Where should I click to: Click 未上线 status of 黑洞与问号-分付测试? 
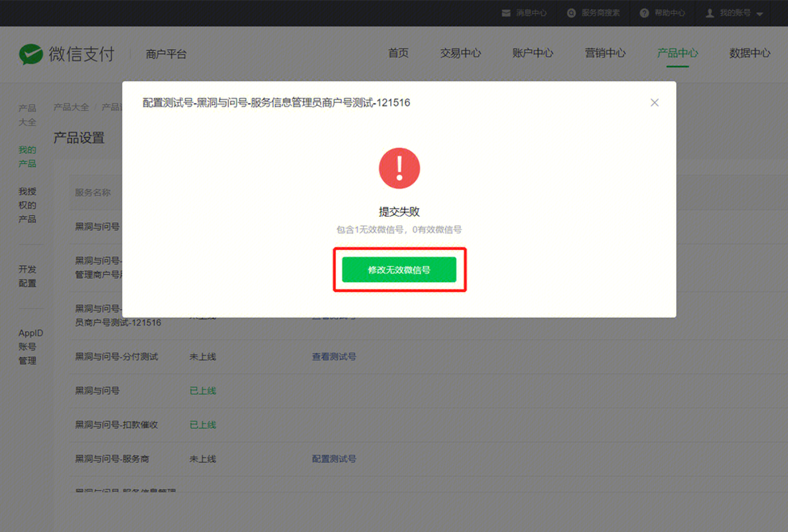tap(203, 357)
